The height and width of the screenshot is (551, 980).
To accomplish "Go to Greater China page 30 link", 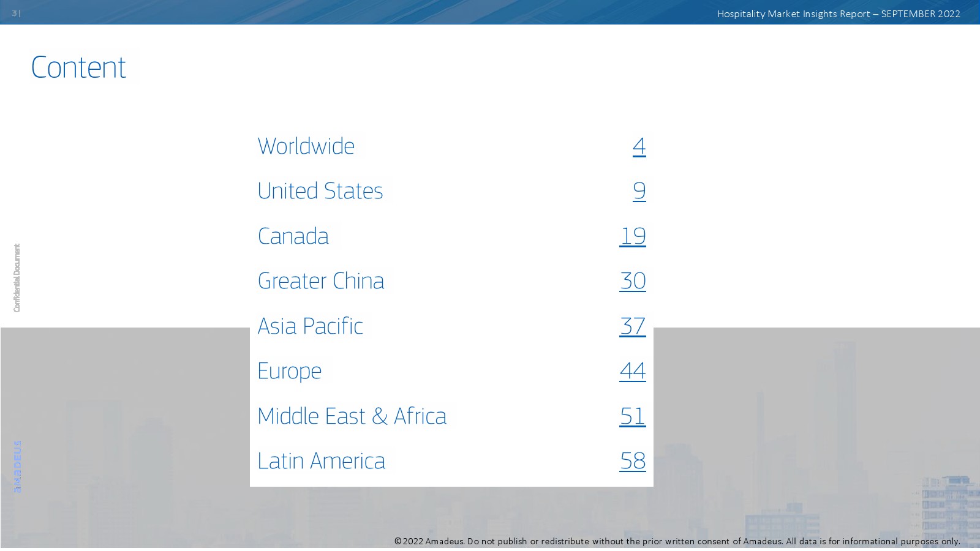I will (633, 281).
